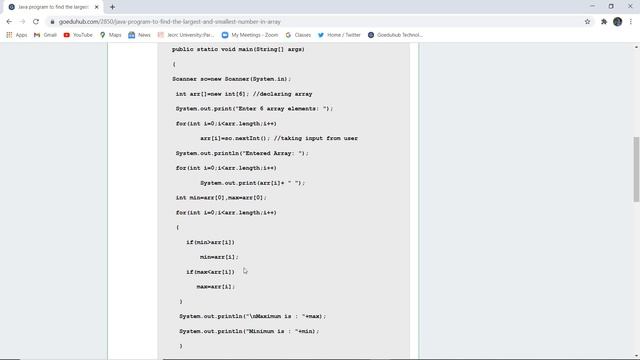Screen dimensions: 640x360
Task: Click the 'Maximum is' println line
Action: 252,316
